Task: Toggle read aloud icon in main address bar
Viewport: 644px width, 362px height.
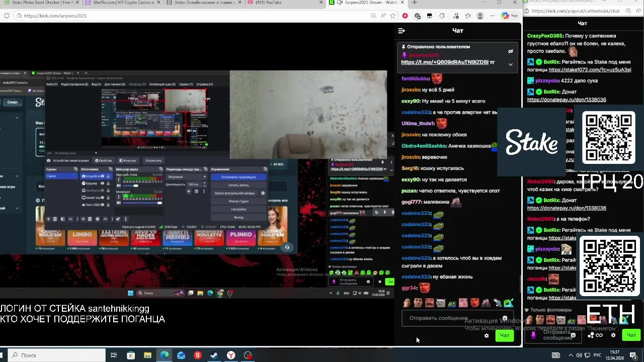Action: (x=383, y=16)
